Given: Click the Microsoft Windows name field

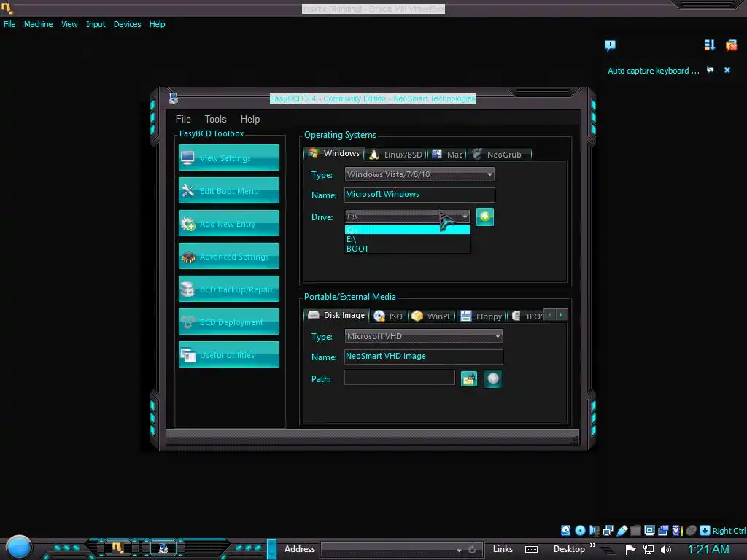Looking at the screenshot, I should [419, 194].
